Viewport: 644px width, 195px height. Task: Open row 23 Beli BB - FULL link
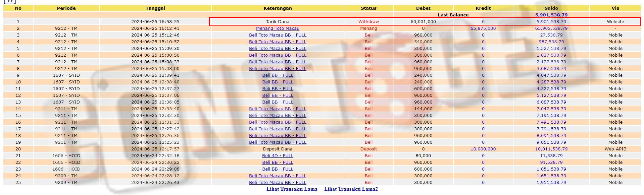click(278, 169)
